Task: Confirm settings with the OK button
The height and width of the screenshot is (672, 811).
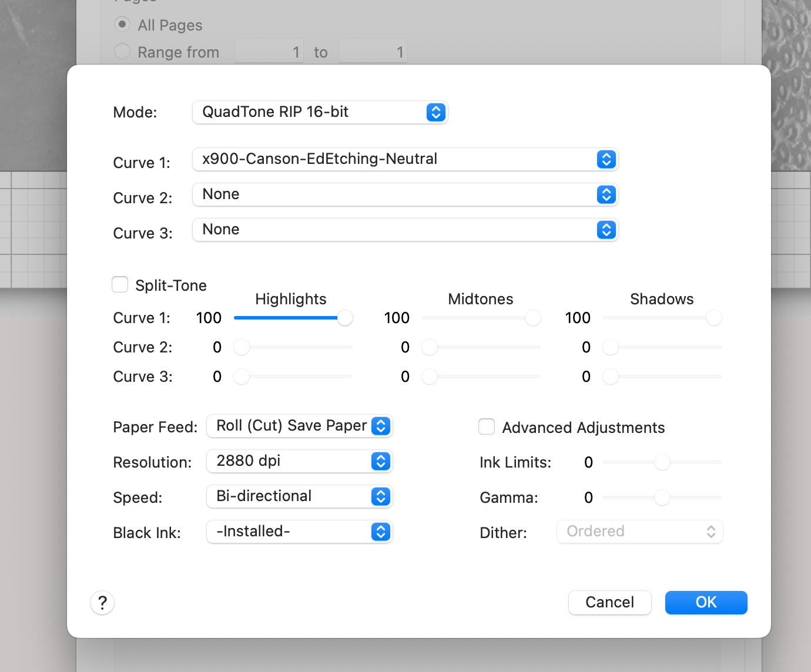Action: coord(706,603)
